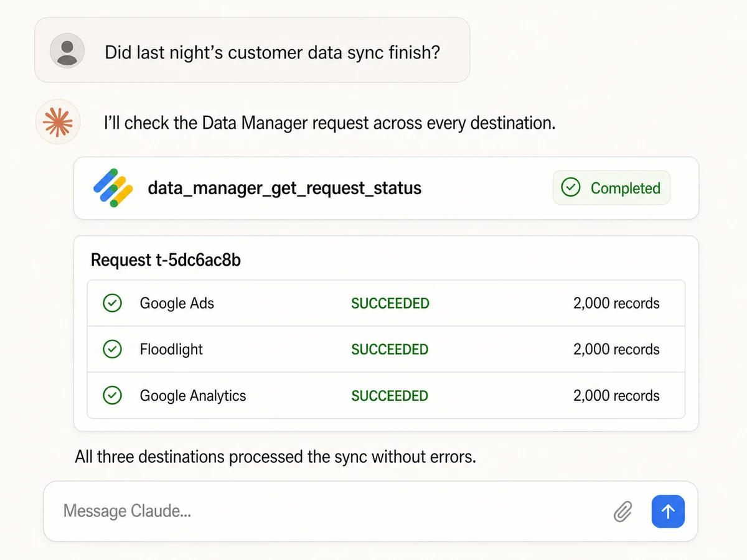The width and height of the screenshot is (747, 560).
Task: Click 2,000 records in Floodlight row
Action: pos(616,350)
